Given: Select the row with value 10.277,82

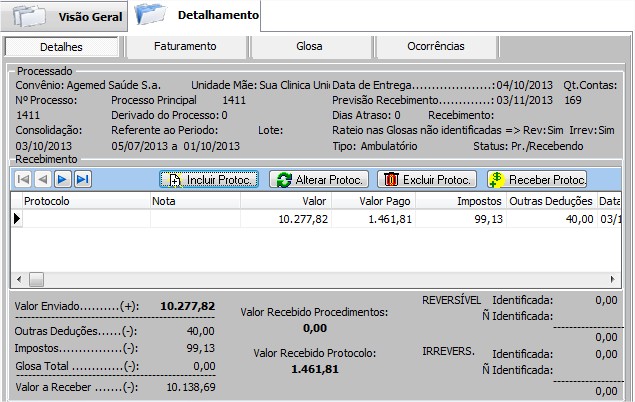Looking at the screenshot, I should (300, 218).
